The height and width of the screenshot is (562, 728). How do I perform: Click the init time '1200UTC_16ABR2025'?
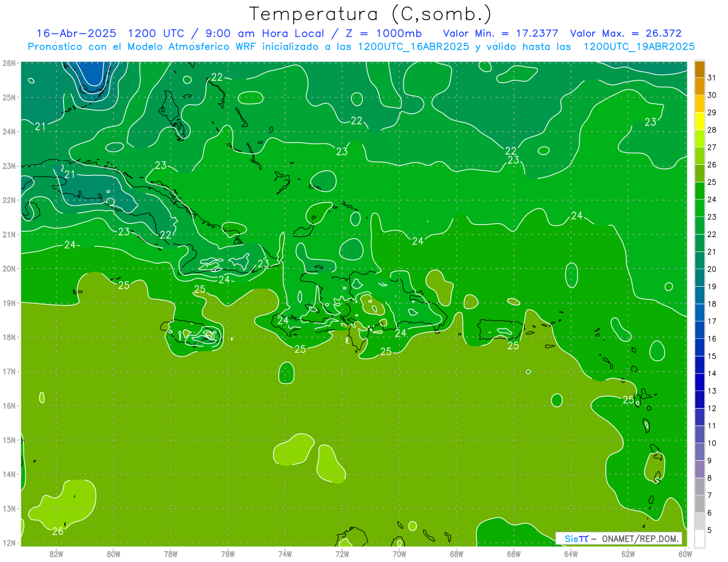(x=413, y=47)
